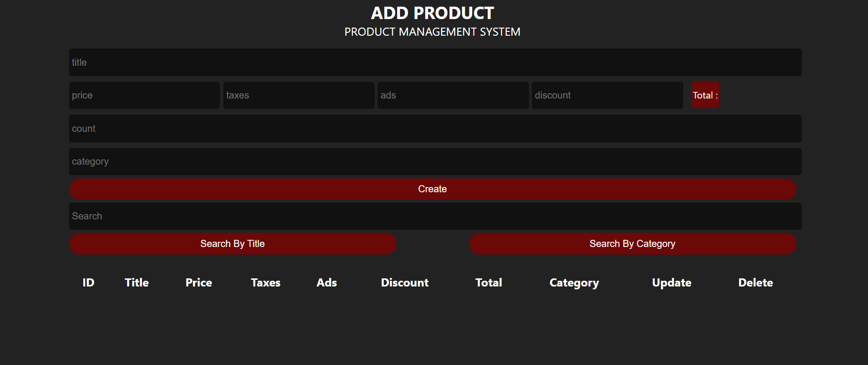The height and width of the screenshot is (365, 868).
Task: Click the count input field
Action: coord(435,128)
